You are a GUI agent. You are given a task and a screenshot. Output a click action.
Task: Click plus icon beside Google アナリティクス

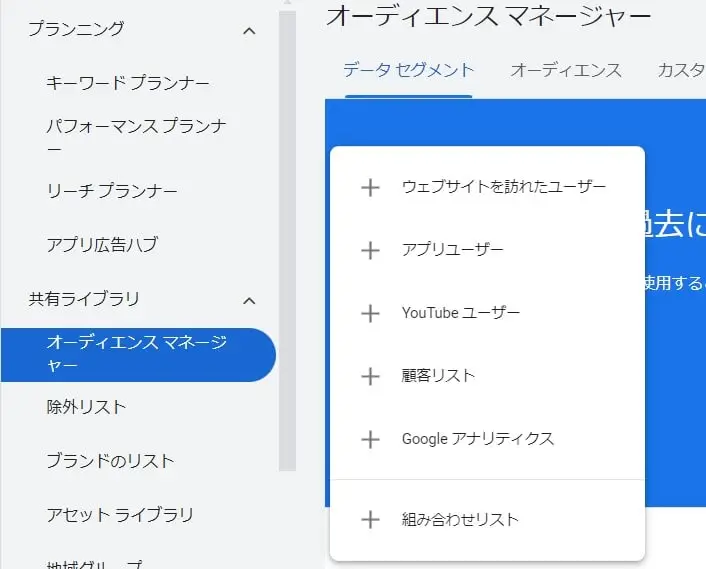tap(370, 439)
